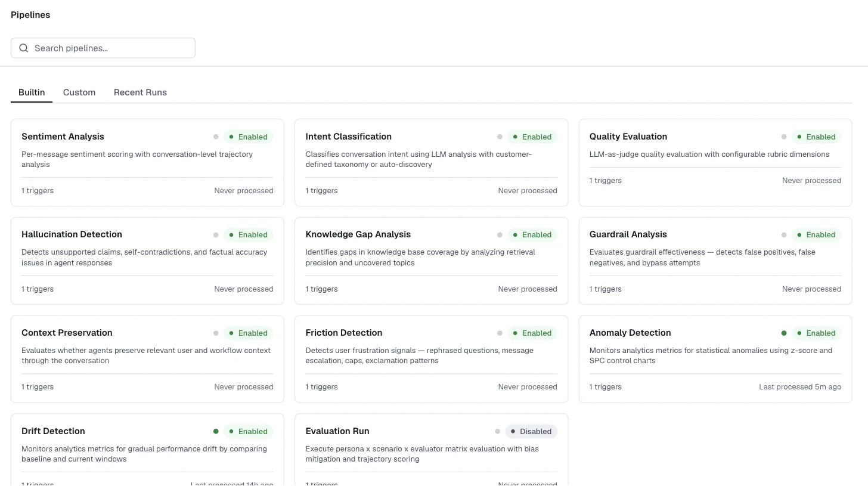Click gray status dot on Context Preservation
This screenshot has height=486, width=868.
tap(216, 333)
